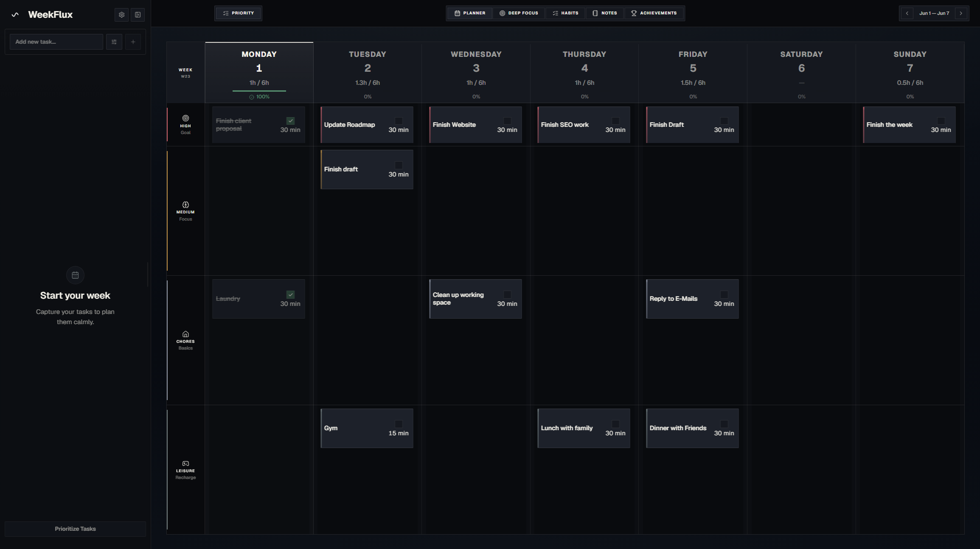Viewport: 980px width, 549px height.
Task: Open the Finish Website task card
Action: pos(475,125)
